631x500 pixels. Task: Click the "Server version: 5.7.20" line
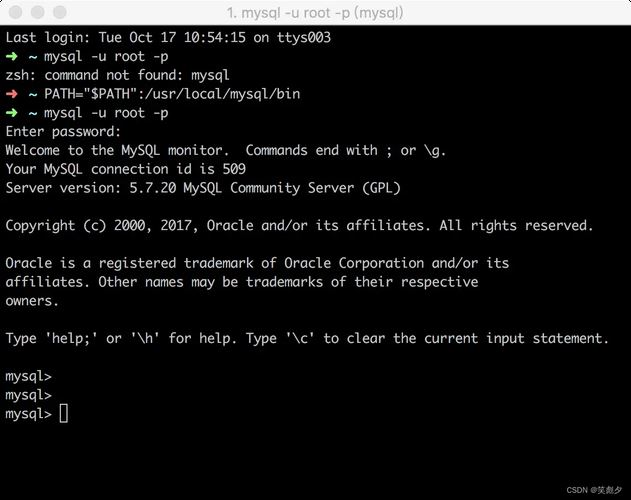[205, 188]
